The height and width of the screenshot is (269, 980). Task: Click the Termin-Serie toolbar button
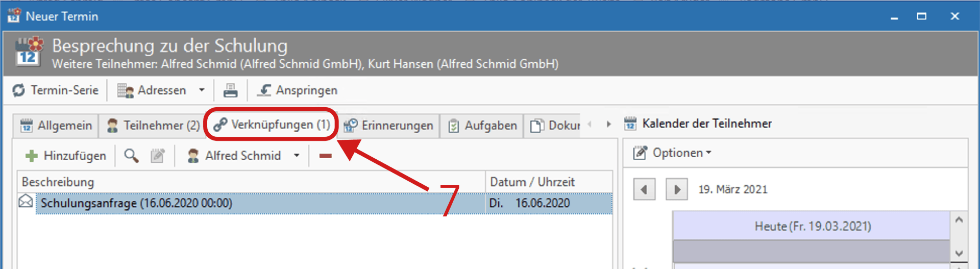tap(55, 90)
